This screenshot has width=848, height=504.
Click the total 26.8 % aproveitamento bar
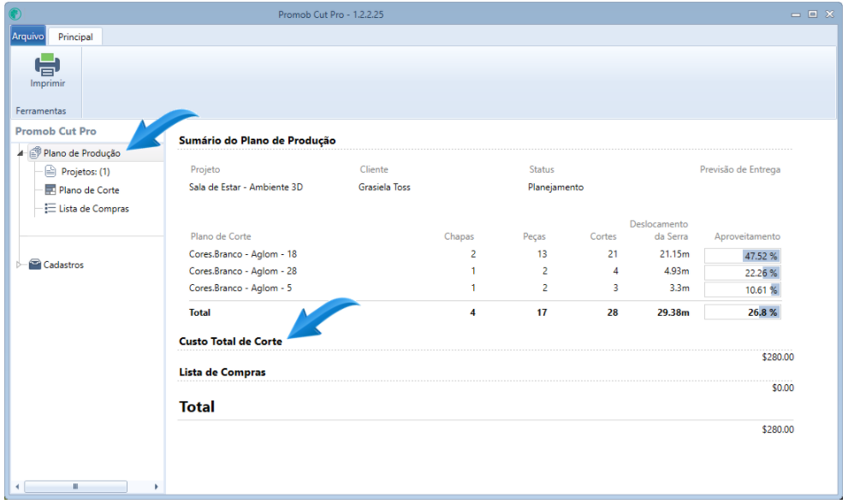[x=741, y=312]
